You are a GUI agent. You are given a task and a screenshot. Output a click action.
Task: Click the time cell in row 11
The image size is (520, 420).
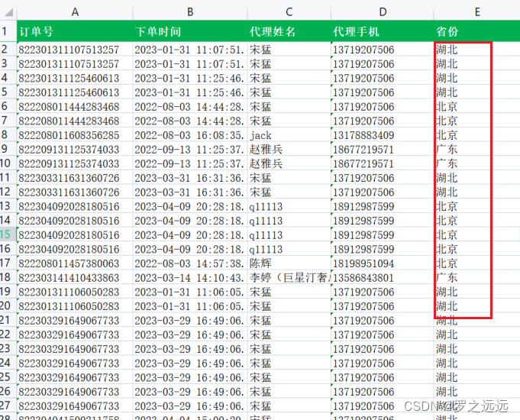[190, 178]
